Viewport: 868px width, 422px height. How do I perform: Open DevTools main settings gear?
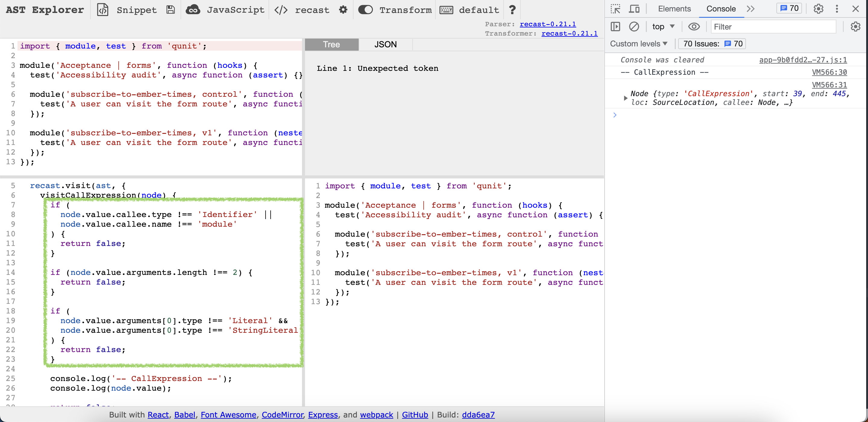818,9
